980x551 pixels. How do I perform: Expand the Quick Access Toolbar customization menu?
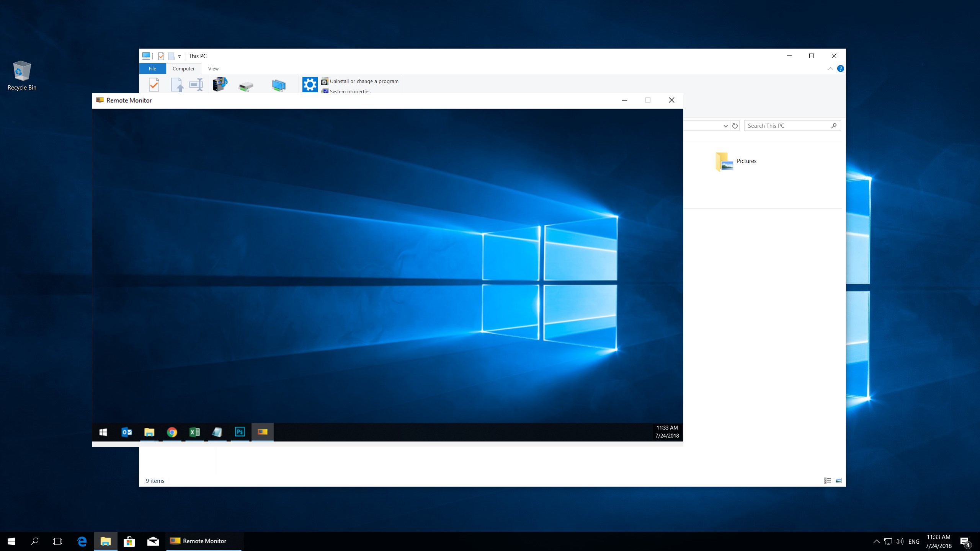coord(178,56)
